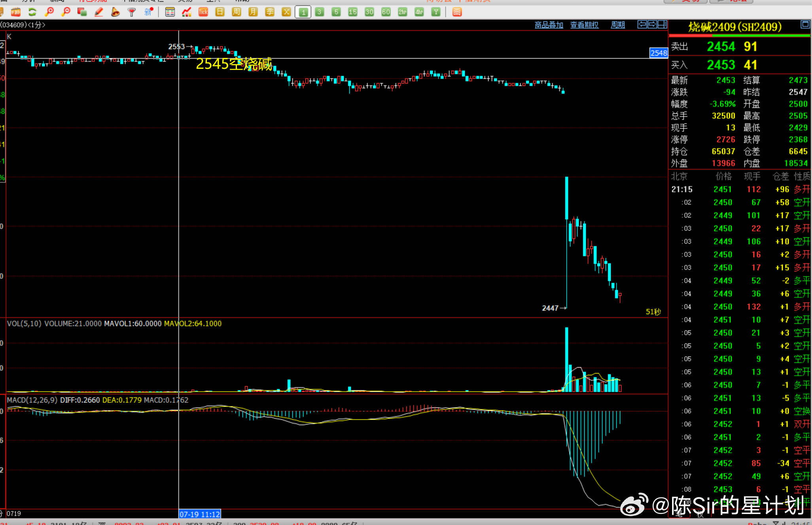Switch to weekly (周) chart period
Image resolution: width=812 pixels, height=525 pixels.
[x=237, y=12]
